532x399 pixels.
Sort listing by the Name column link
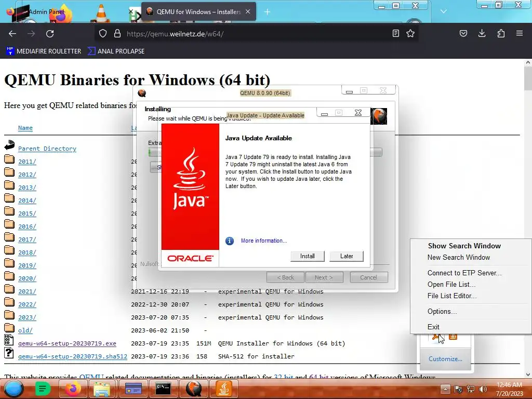coord(25,128)
